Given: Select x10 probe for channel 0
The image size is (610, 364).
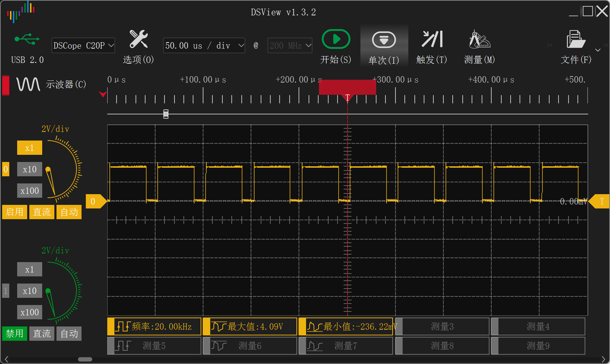Looking at the screenshot, I should 30,169.
